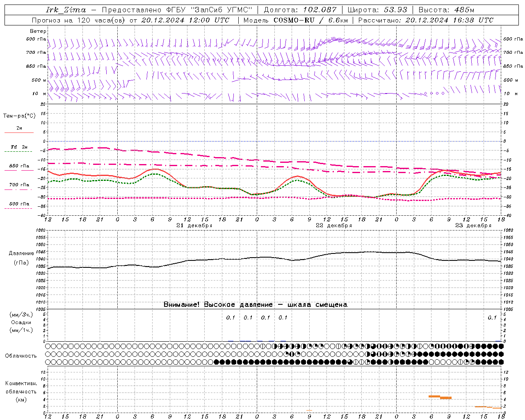Select the (мм/1ч.) precipitation unit label
This screenshot has height=420, width=525.
tap(21, 331)
